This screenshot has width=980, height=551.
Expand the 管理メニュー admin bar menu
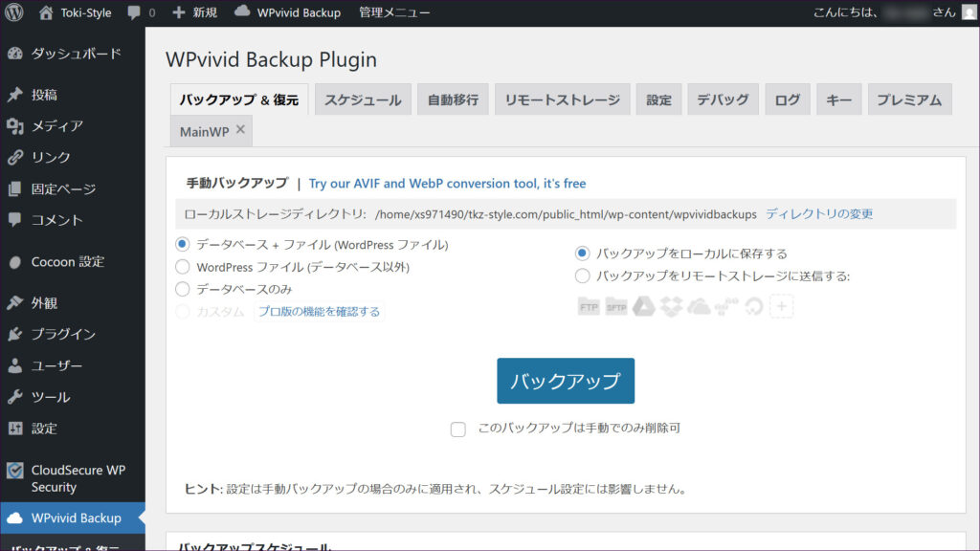click(394, 13)
